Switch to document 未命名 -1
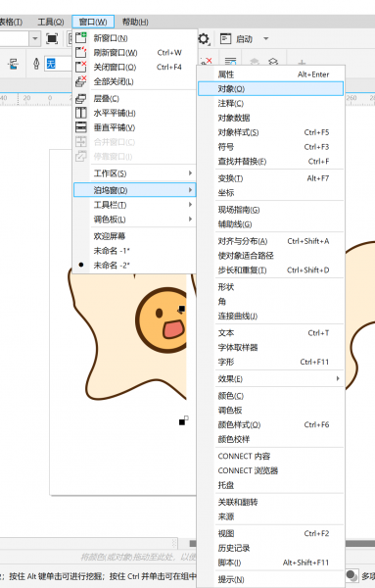Screen dimensions: 375x588 (134, 251)
